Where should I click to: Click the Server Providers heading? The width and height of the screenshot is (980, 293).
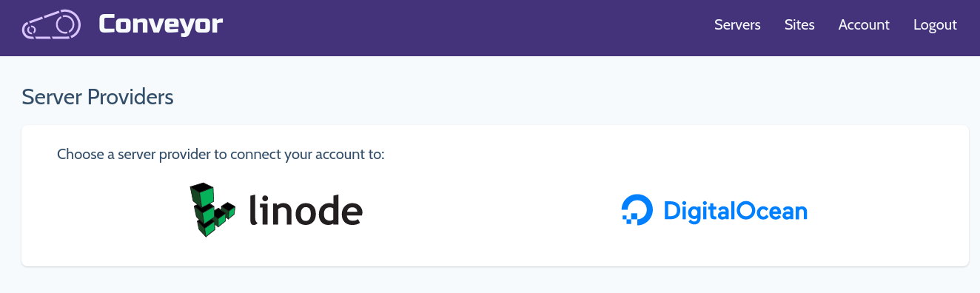pyautogui.click(x=98, y=97)
